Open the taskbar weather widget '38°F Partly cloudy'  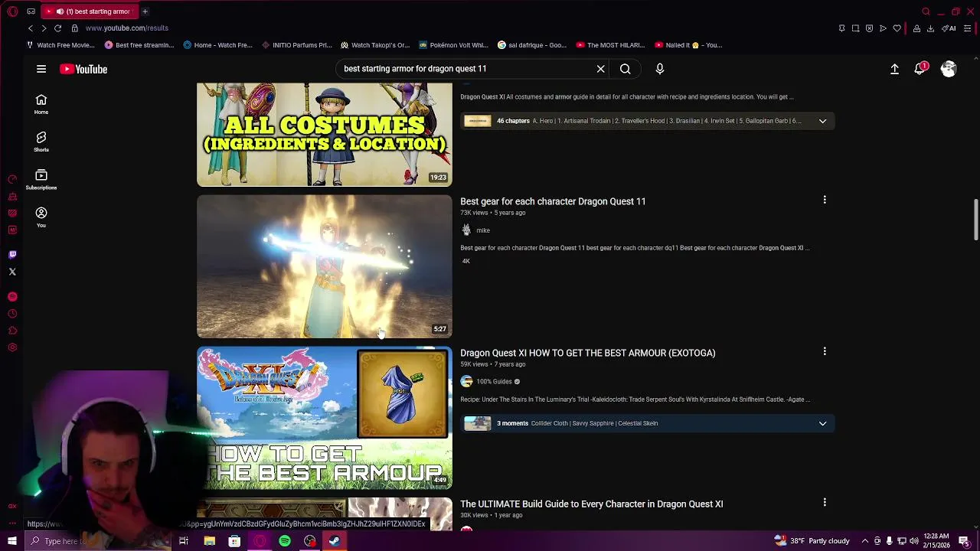(x=812, y=541)
